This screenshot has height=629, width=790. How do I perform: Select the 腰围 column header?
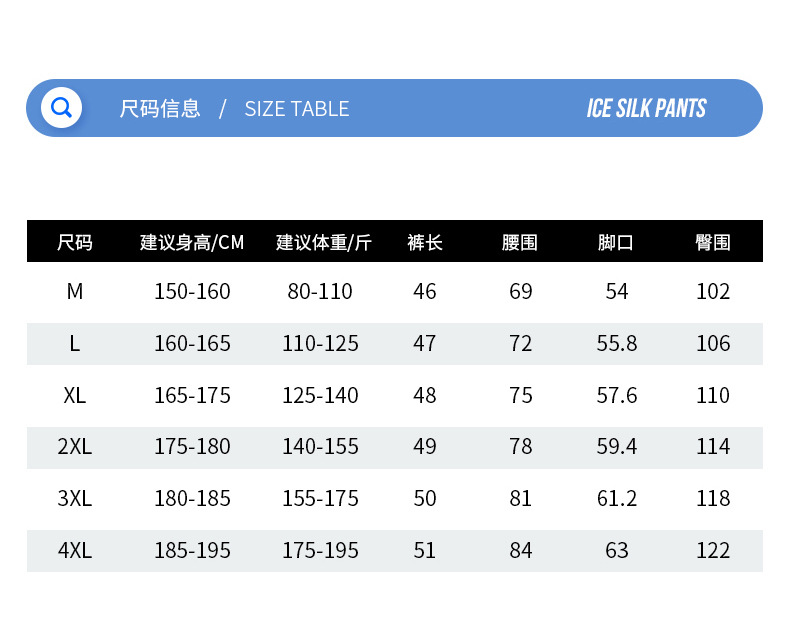coord(520,242)
